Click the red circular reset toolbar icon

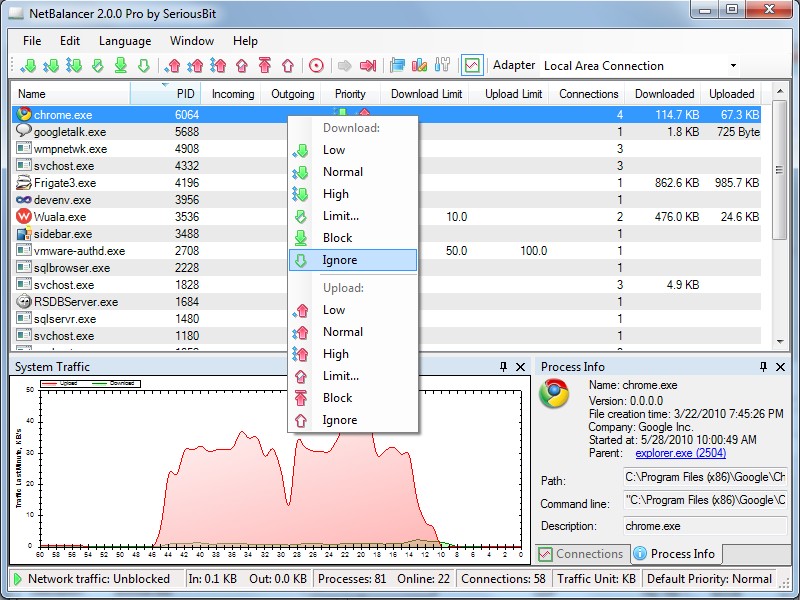(x=316, y=66)
